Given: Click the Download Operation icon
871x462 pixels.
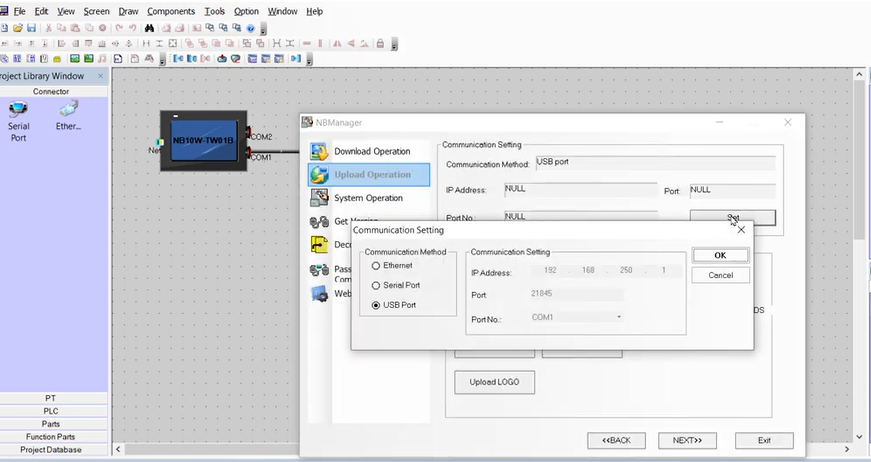Looking at the screenshot, I should pyautogui.click(x=319, y=152).
